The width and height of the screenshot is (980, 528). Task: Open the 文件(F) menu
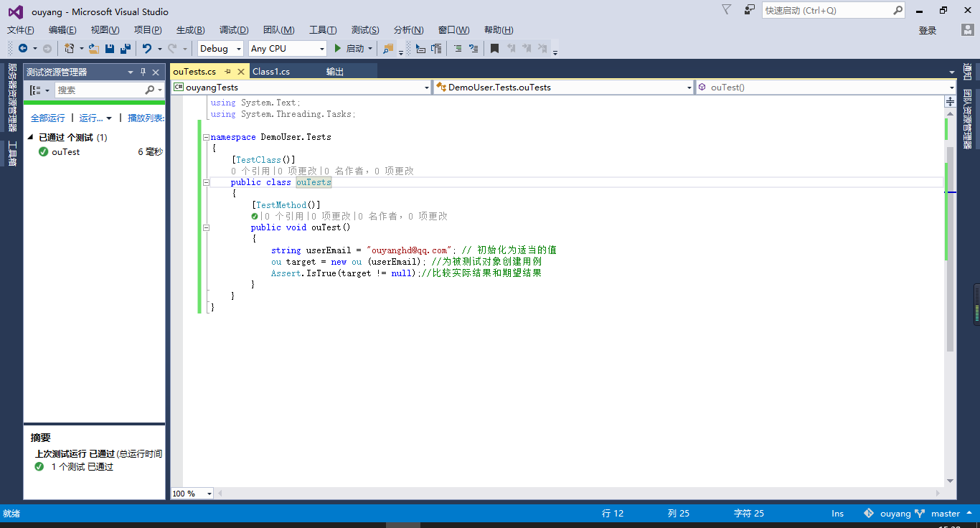21,30
